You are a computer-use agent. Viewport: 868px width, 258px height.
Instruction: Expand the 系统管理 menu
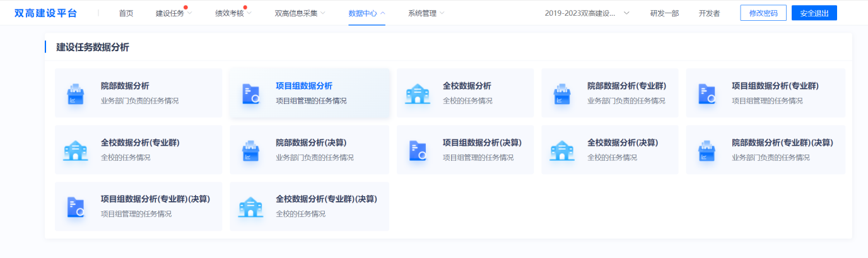click(x=426, y=13)
